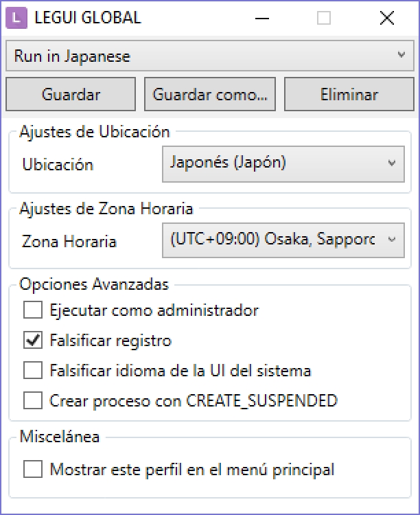Maximize the LEGUI GLOBAL window
Image resolution: width=420 pixels, height=515 pixels.
[x=324, y=19]
